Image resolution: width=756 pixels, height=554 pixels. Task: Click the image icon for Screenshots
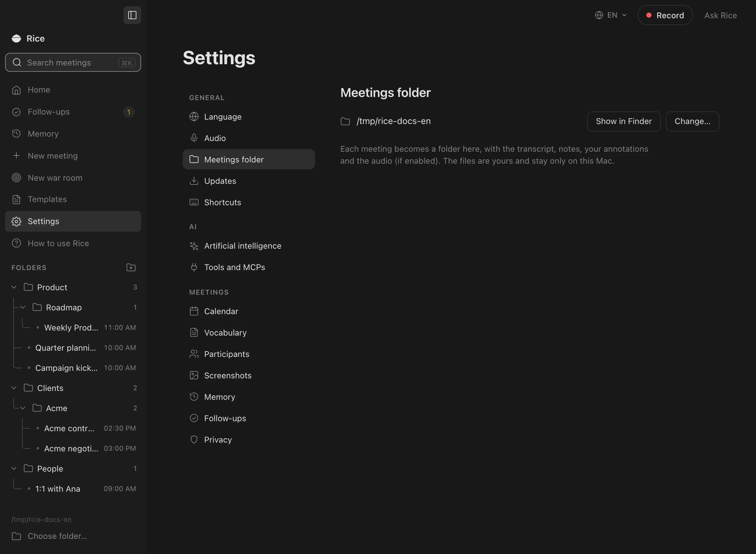(x=194, y=375)
